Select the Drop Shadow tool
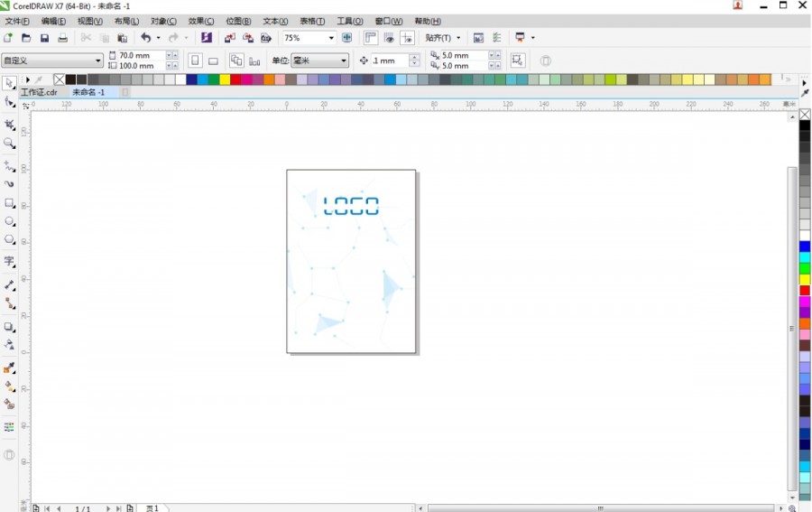 (x=9, y=327)
